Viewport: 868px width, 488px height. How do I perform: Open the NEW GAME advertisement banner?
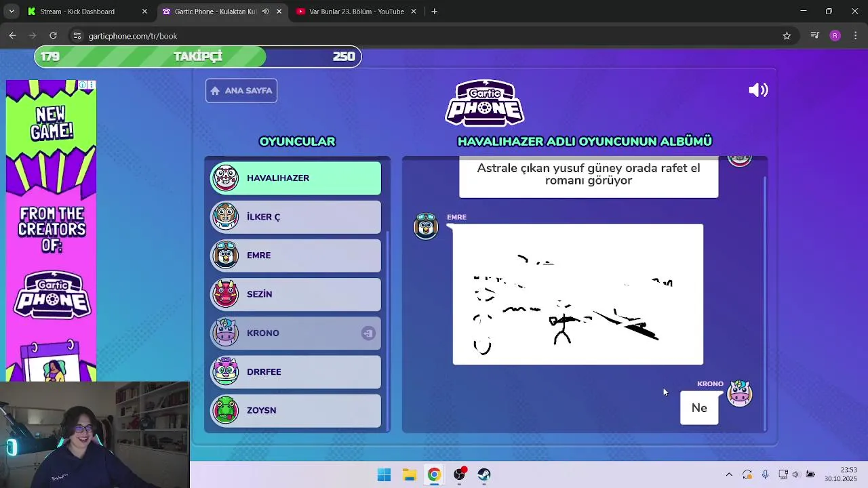click(51, 230)
